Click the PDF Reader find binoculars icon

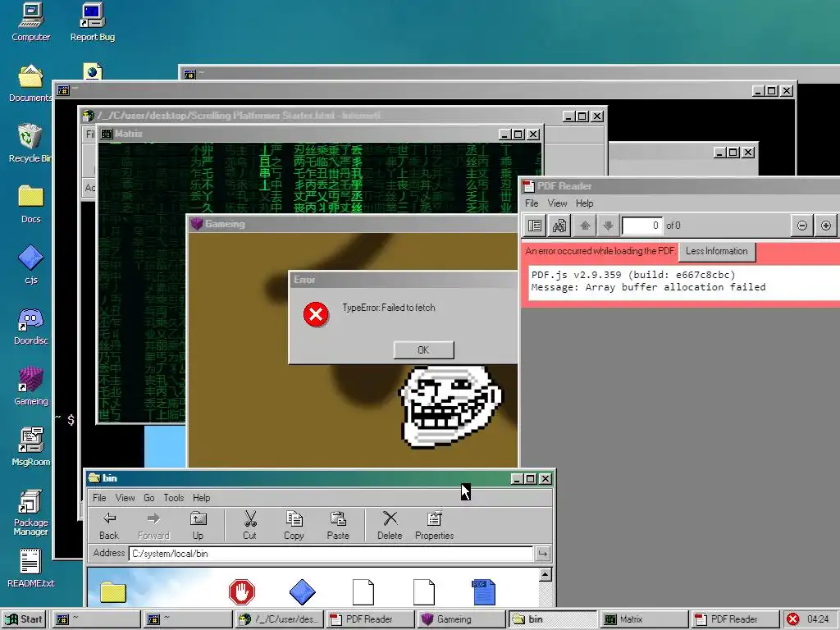[559, 226]
